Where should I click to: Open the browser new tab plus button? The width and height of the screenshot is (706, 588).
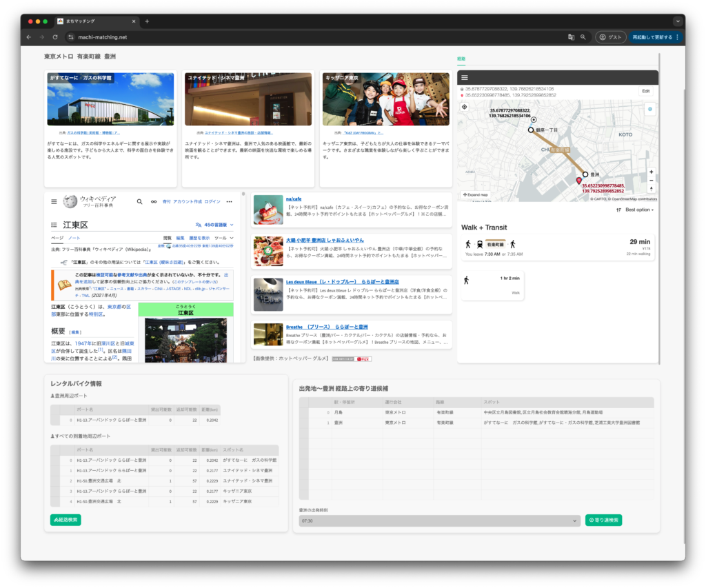147,21
